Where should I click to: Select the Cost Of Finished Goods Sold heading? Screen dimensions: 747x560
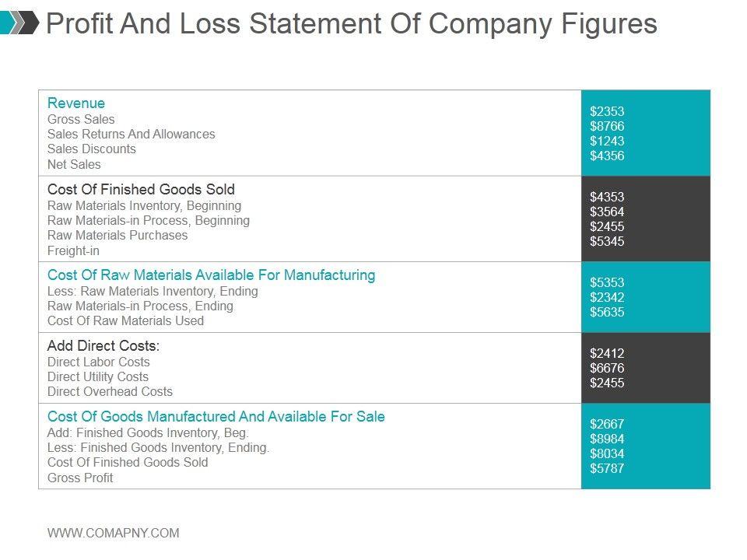click(141, 189)
